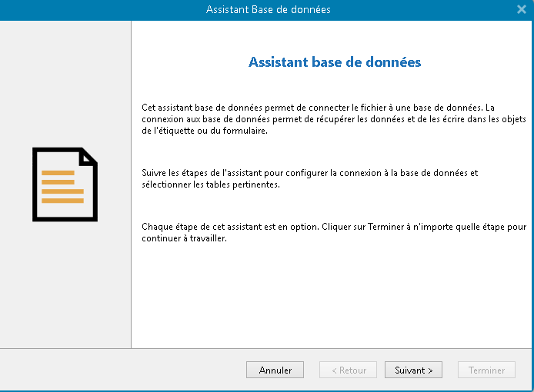
Task: Click the orange lines inside the document icon
Action: (x=62, y=187)
